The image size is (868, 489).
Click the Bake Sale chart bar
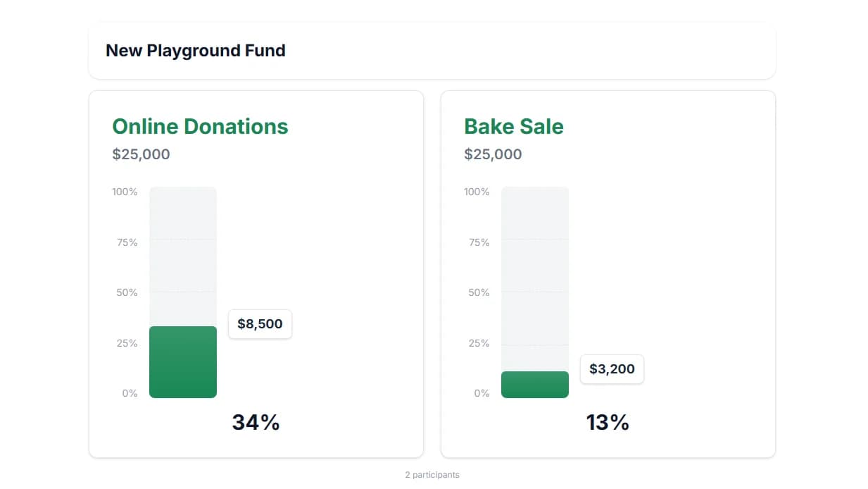(x=534, y=384)
